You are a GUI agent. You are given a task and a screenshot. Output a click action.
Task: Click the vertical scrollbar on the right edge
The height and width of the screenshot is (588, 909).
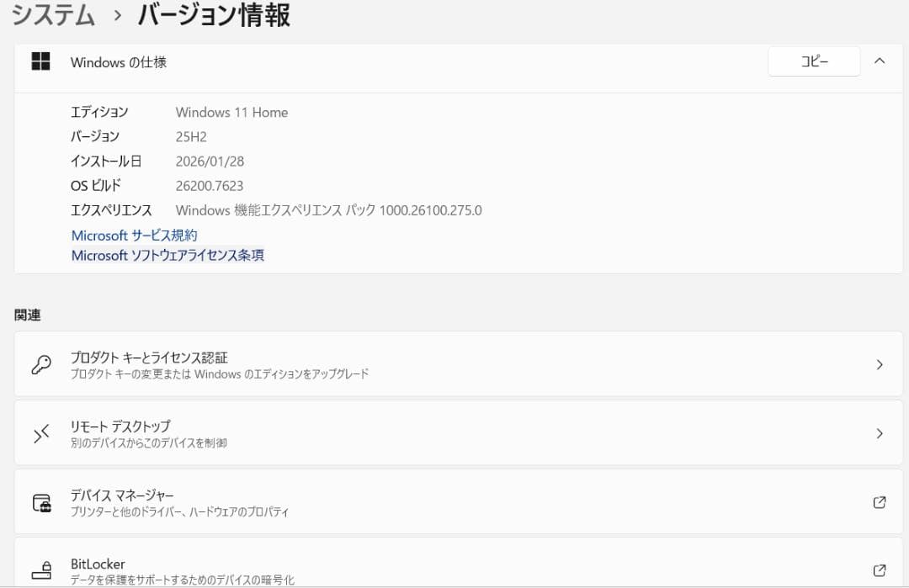coord(905,294)
